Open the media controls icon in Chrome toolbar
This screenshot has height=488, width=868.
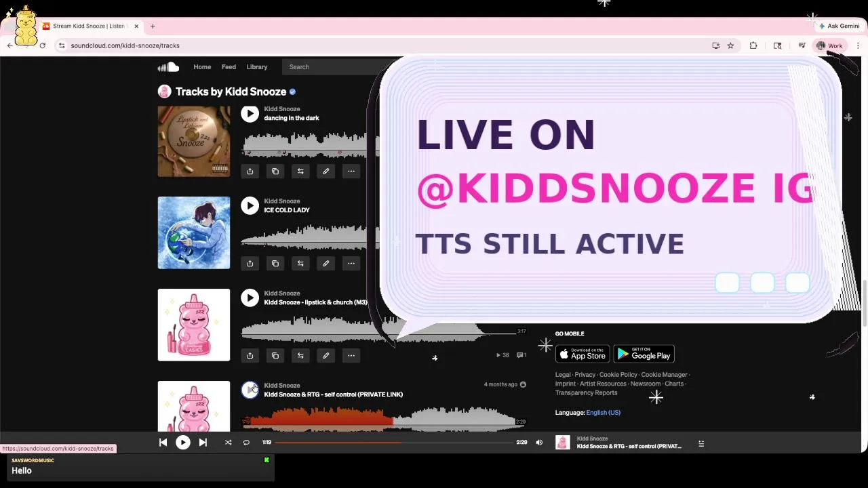[802, 45]
